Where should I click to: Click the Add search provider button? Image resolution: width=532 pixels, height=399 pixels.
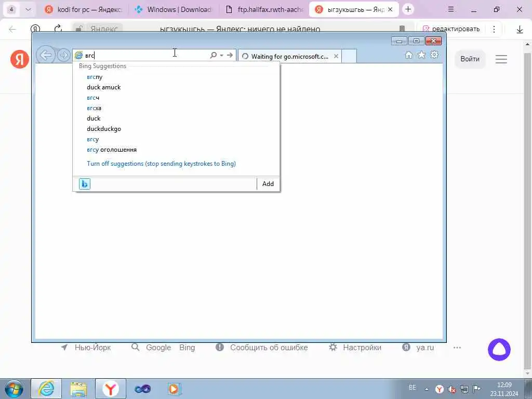268,184
